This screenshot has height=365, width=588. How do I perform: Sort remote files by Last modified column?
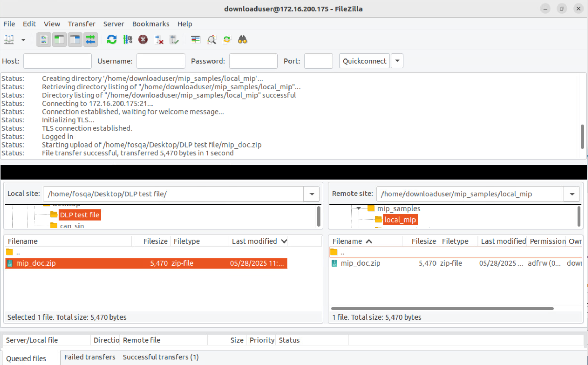(503, 241)
